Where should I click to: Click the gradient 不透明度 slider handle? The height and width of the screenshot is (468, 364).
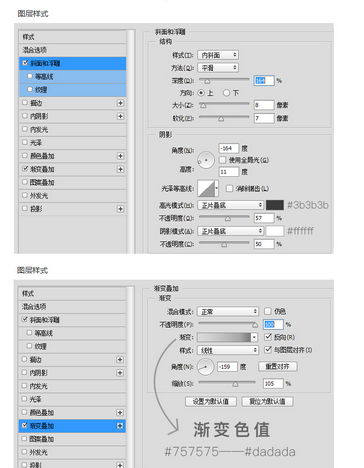[x=255, y=325]
